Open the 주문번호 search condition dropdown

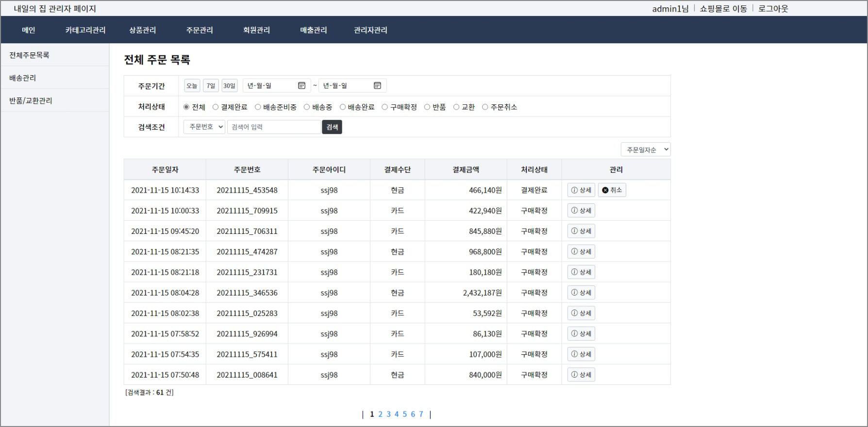pyautogui.click(x=204, y=127)
